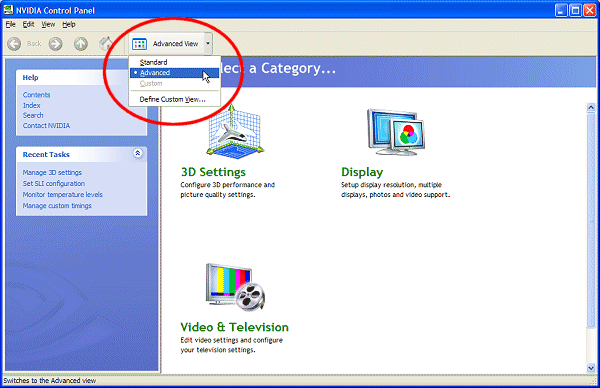Click scrollbar down arrow in category pane
The height and width of the screenshot is (388, 600).
[x=591, y=368]
